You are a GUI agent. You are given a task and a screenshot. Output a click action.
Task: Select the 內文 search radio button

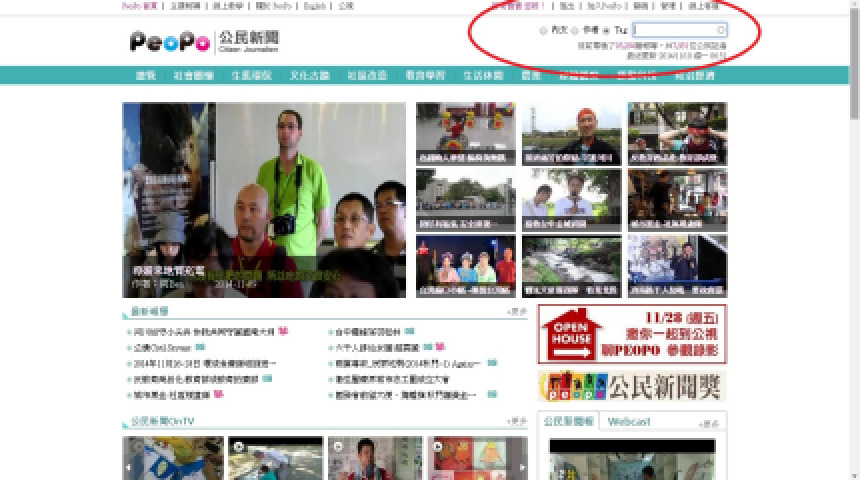click(x=543, y=31)
